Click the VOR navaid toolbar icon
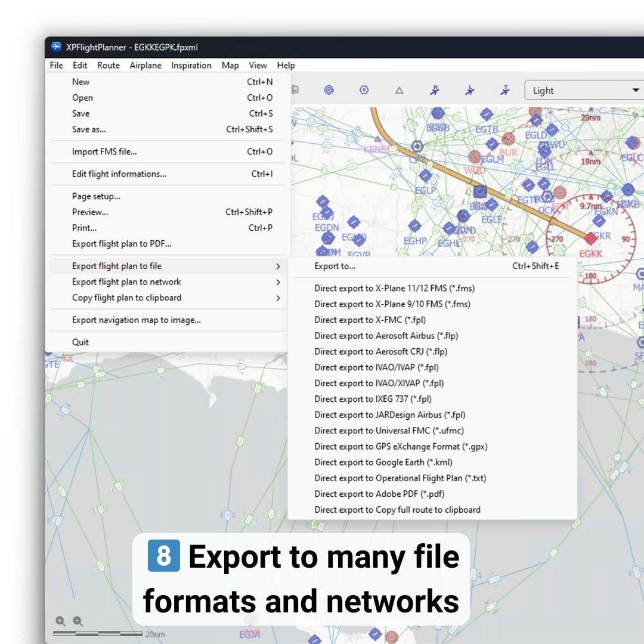 pos(329,90)
